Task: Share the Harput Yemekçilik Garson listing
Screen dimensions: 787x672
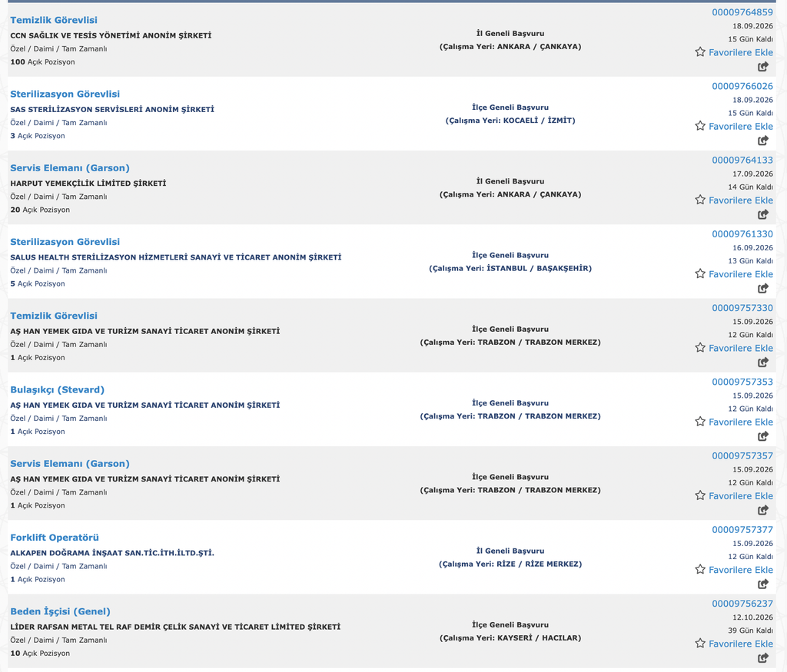Action: (x=763, y=214)
